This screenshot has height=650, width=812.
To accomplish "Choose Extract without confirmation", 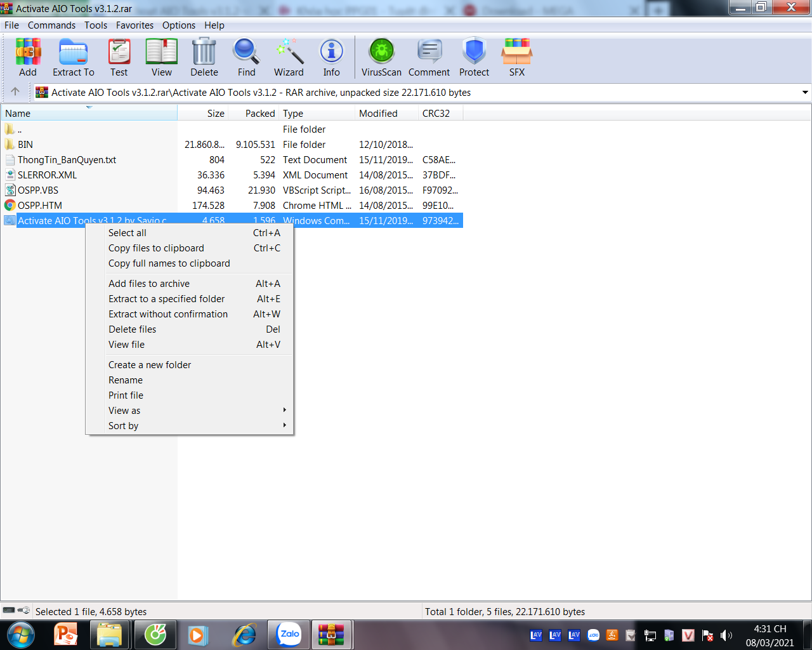I will 189,314.
